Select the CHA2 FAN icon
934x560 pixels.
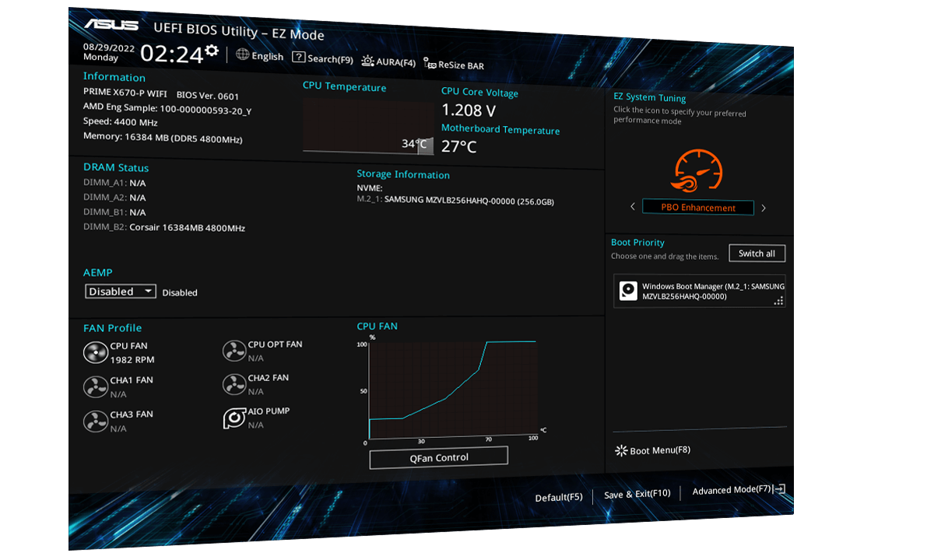233,384
